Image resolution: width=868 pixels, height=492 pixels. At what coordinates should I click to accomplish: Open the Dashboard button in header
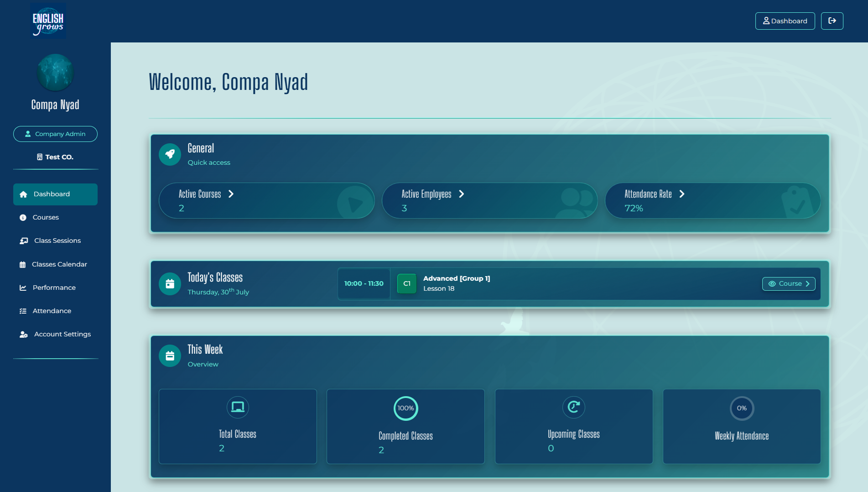(785, 21)
